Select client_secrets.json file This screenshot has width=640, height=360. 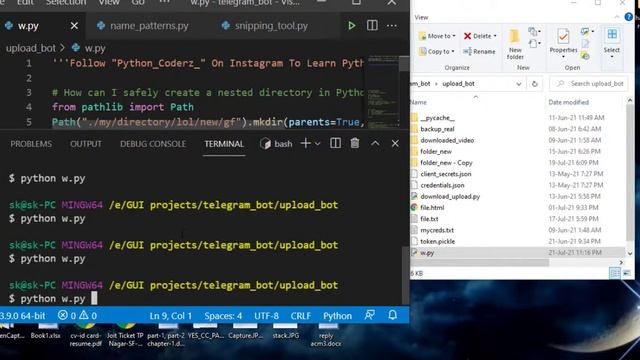point(446,174)
